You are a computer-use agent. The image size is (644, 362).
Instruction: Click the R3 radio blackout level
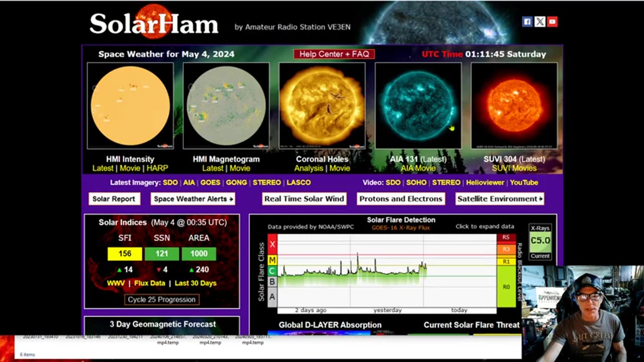coord(506,249)
